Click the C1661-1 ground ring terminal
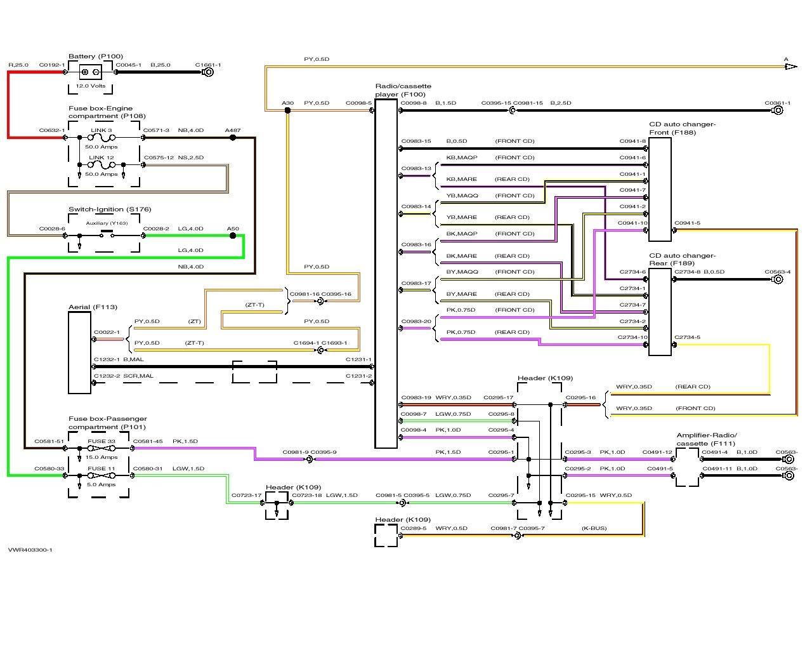 207,72
